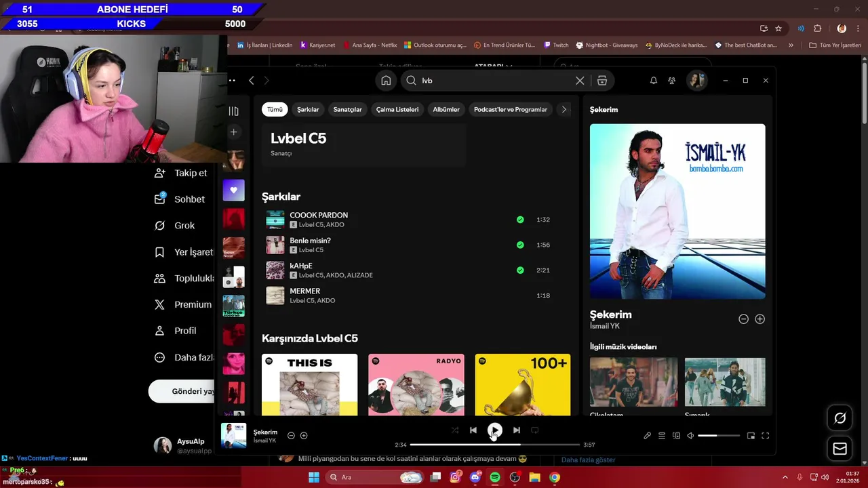Open second related music video thumbnail
This screenshot has height=488, width=868.
pos(725,382)
